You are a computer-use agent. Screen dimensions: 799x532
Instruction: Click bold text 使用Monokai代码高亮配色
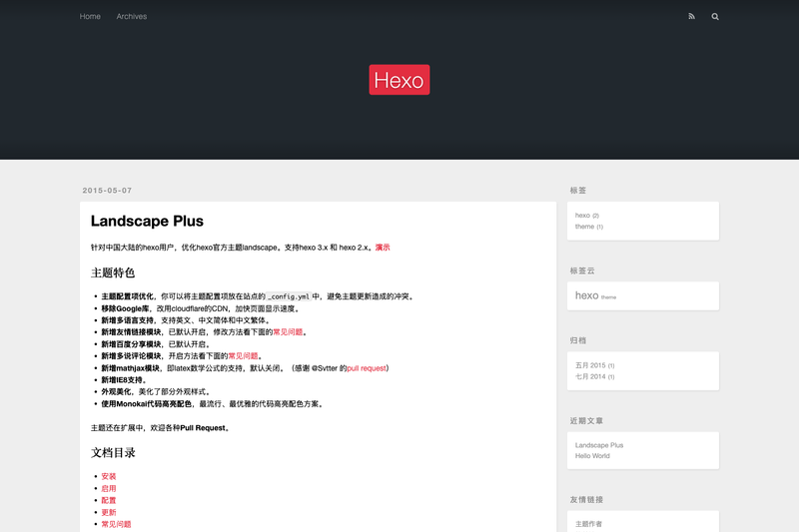pyautogui.click(x=146, y=403)
